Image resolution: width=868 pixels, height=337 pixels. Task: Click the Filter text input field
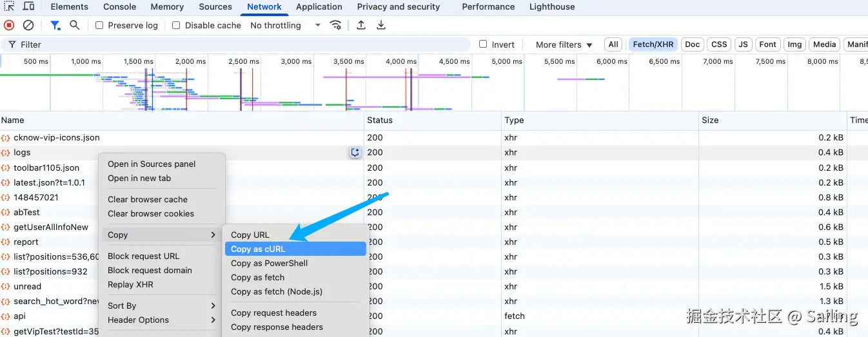[x=245, y=44]
